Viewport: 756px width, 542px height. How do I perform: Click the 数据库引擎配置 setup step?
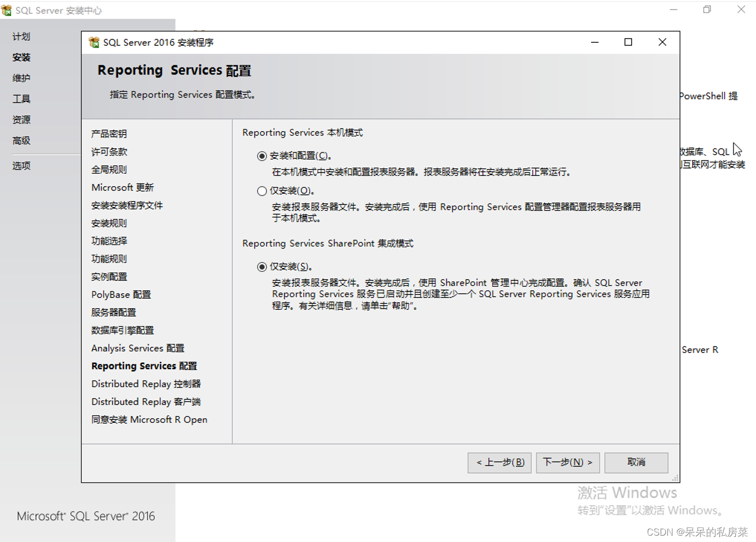(x=122, y=330)
